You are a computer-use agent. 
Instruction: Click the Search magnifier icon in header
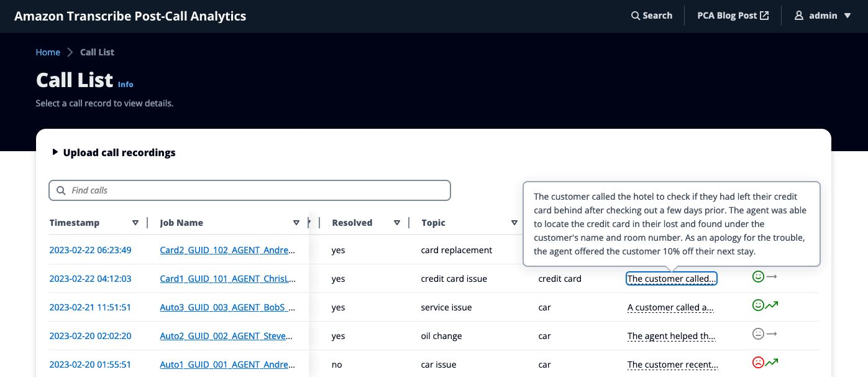point(635,16)
